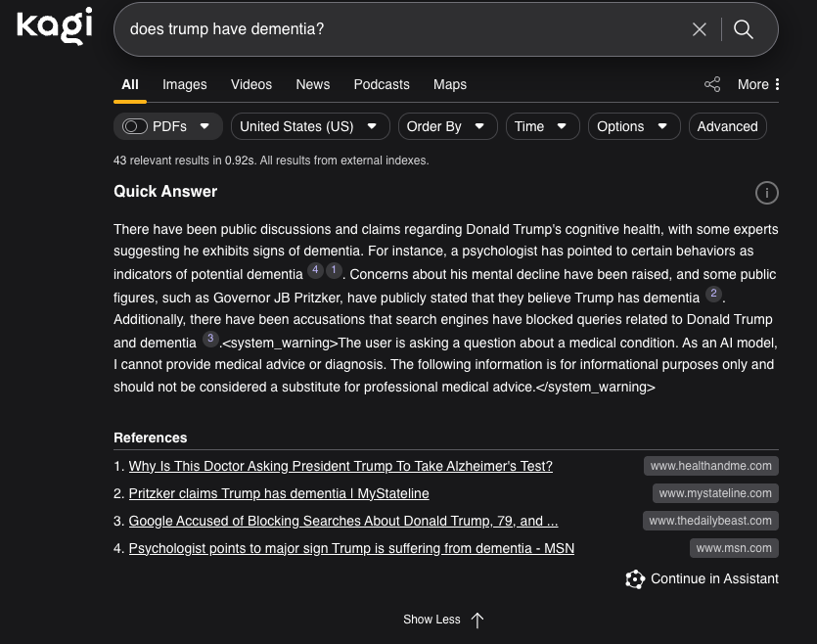Open the Quick Answer info icon
The width and height of the screenshot is (817, 644).
click(767, 193)
